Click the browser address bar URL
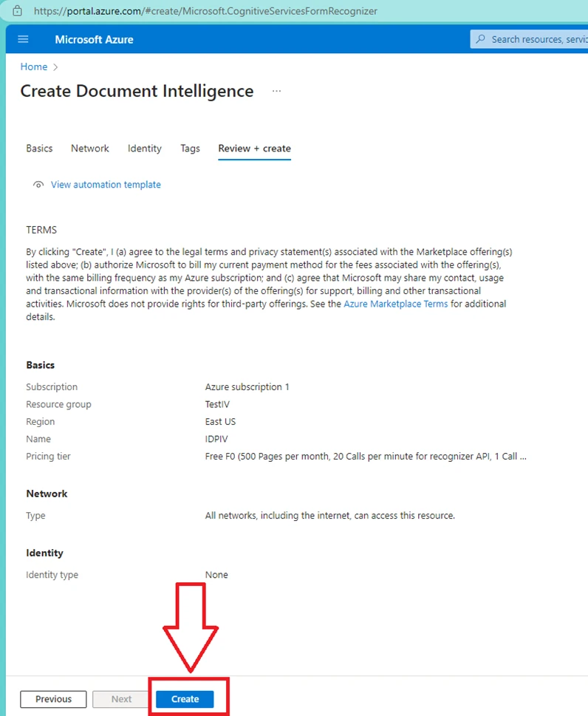The image size is (588, 716). pos(205,11)
